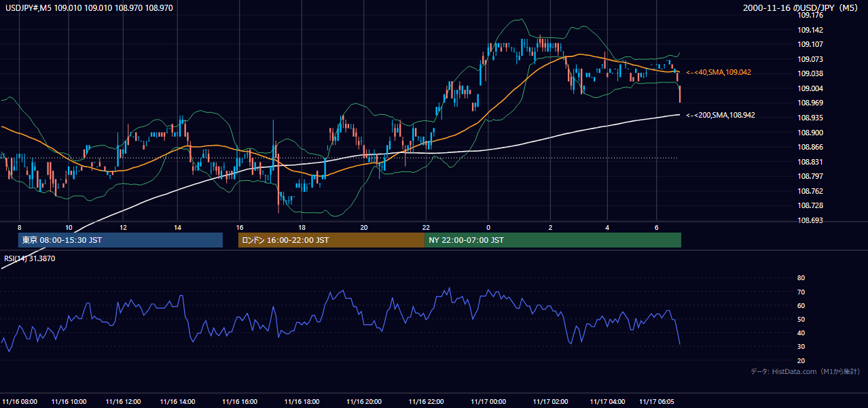Click the RSI(14) 31.3870 indicator label
This screenshot has width=868, height=408.
click(29, 258)
